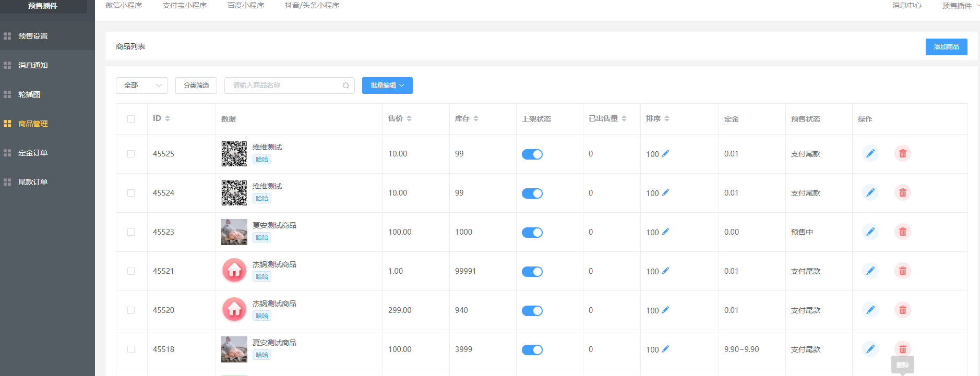Click the edit pencil for product 45525
980x376 pixels.
(x=870, y=153)
